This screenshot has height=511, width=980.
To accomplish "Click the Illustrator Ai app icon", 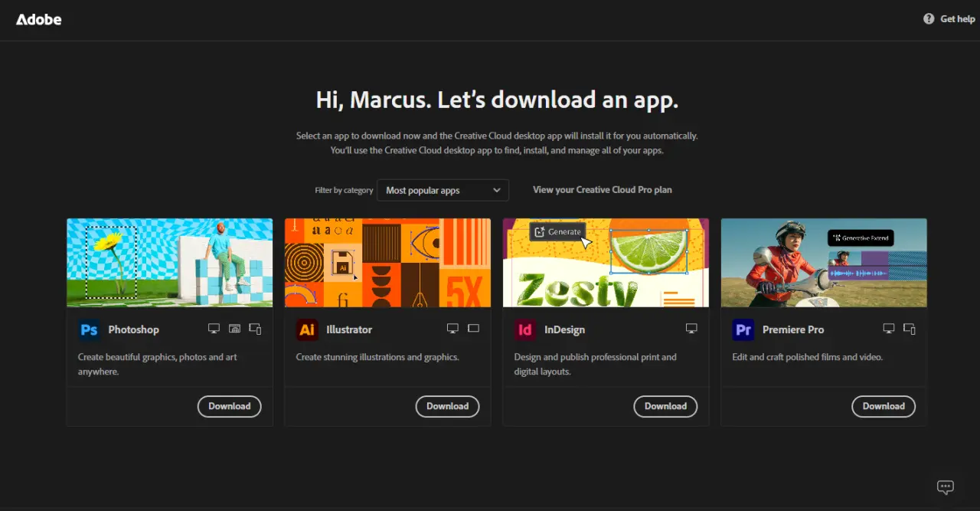I will tap(307, 330).
